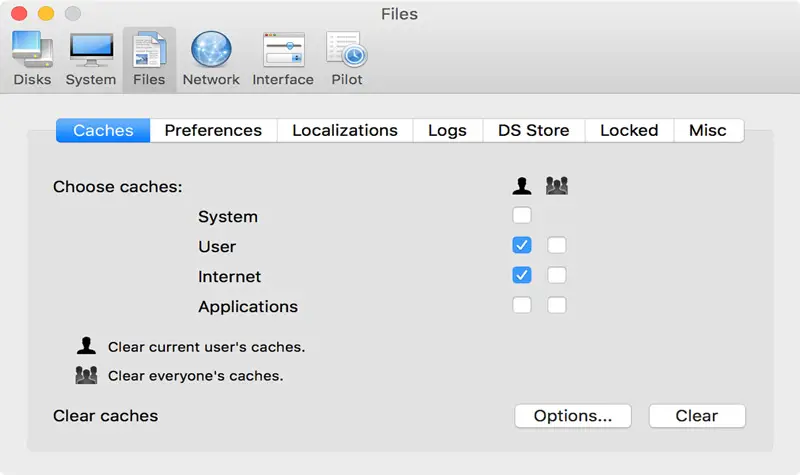Select the Files toolbar icon
Screen dimensions: 800x475
(x=149, y=58)
